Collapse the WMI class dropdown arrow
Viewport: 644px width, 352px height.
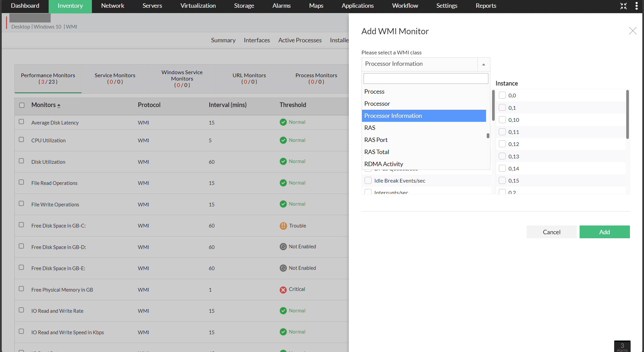pos(483,64)
